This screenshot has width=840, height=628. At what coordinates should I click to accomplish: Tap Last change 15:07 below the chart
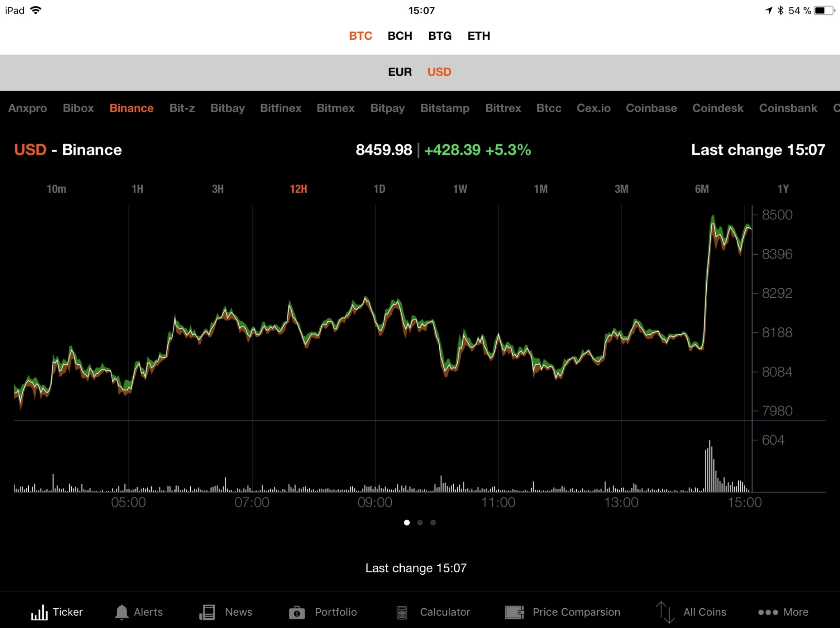coord(416,568)
